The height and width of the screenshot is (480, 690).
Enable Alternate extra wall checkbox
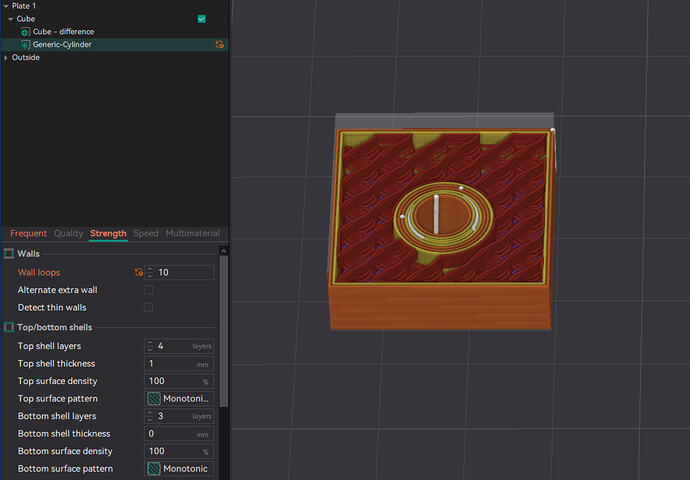pos(148,289)
